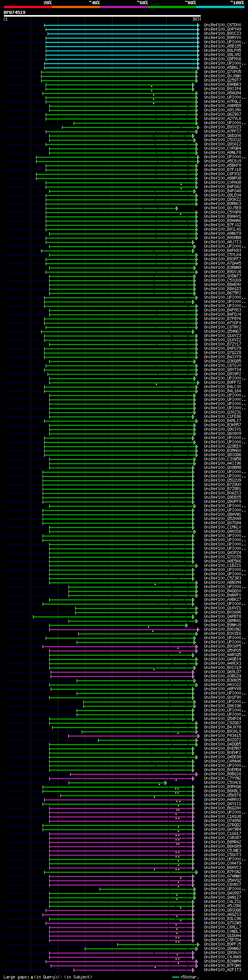Select hit label UniRef100_Q4U997
Screen dimensions: 248x980
point(222,893)
